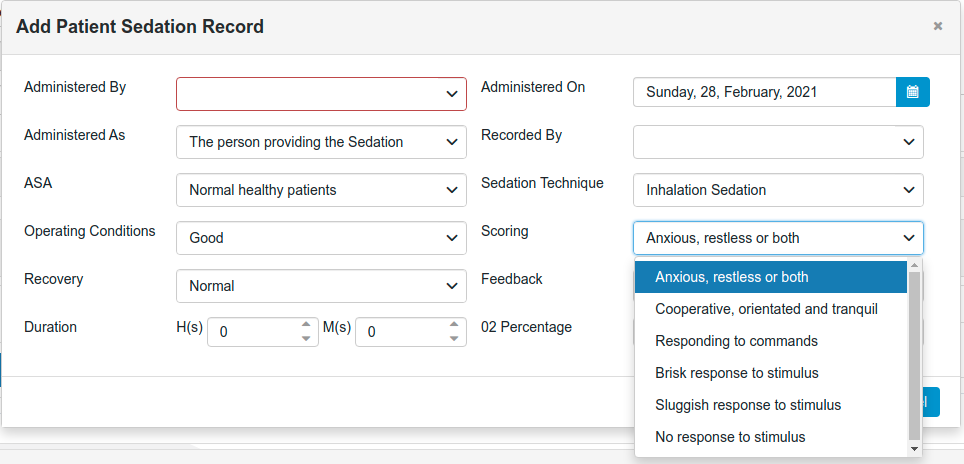Increase the minutes duration spinner

pos(454,325)
